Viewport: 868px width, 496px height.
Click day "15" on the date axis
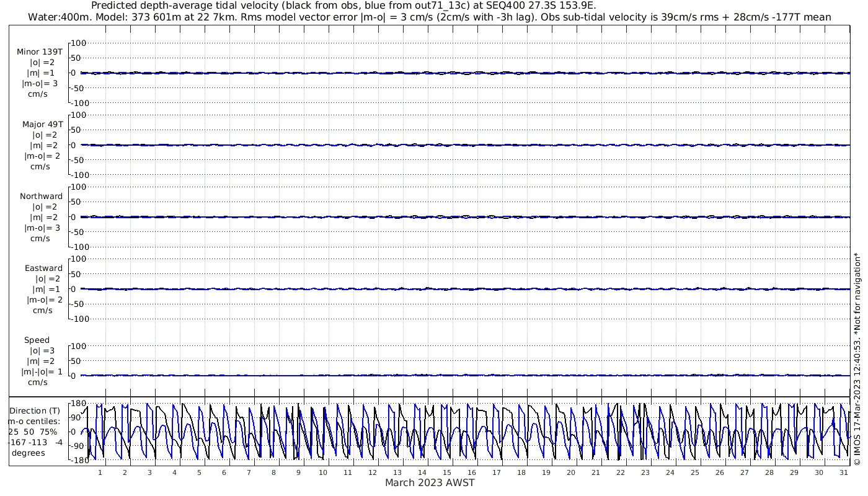[447, 472]
